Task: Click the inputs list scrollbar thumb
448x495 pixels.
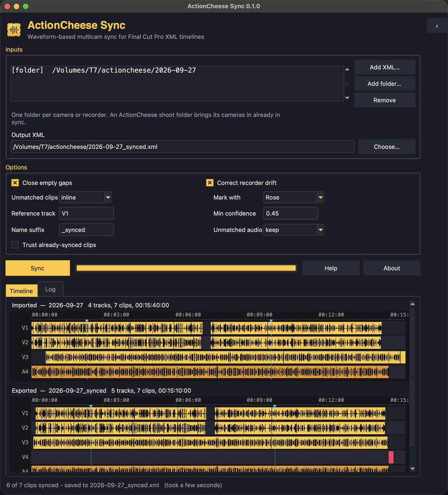Action: 347,84
